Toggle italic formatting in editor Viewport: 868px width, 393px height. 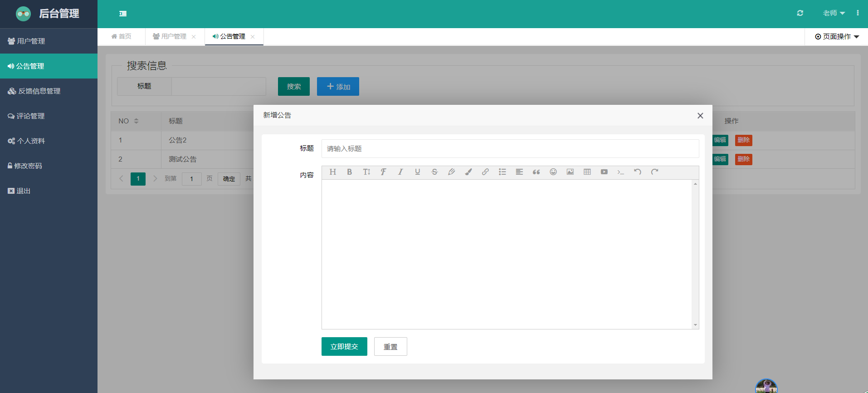(400, 172)
